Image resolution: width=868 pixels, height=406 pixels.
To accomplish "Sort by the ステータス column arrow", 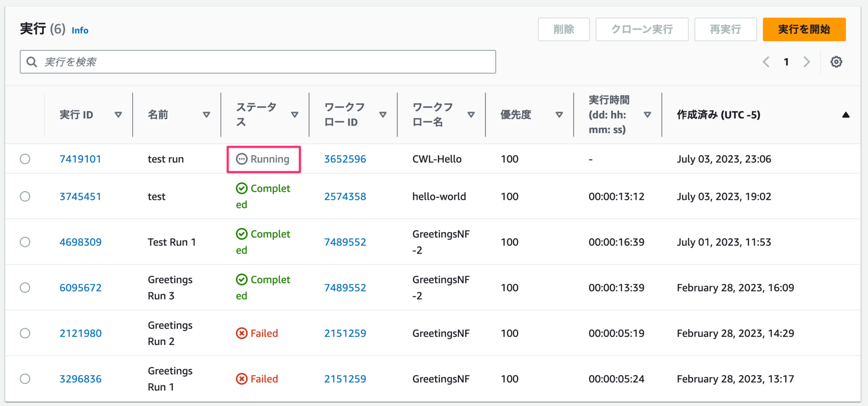I will click(x=295, y=115).
